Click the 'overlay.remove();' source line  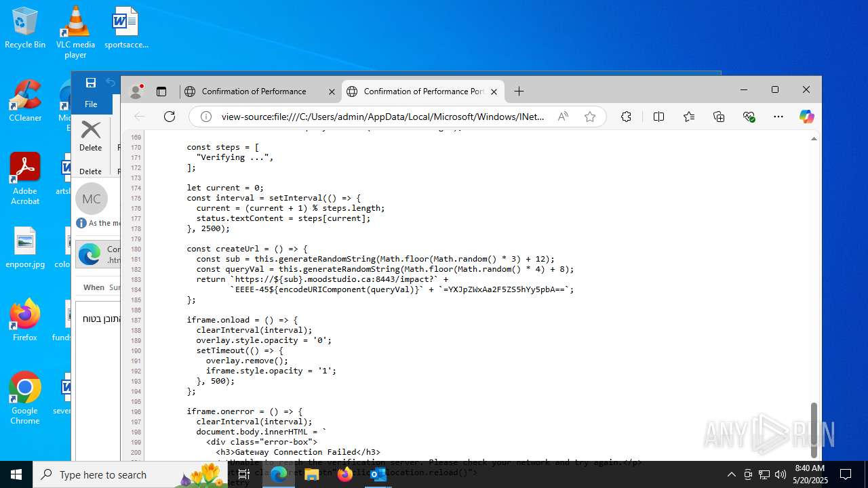(x=247, y=361)
